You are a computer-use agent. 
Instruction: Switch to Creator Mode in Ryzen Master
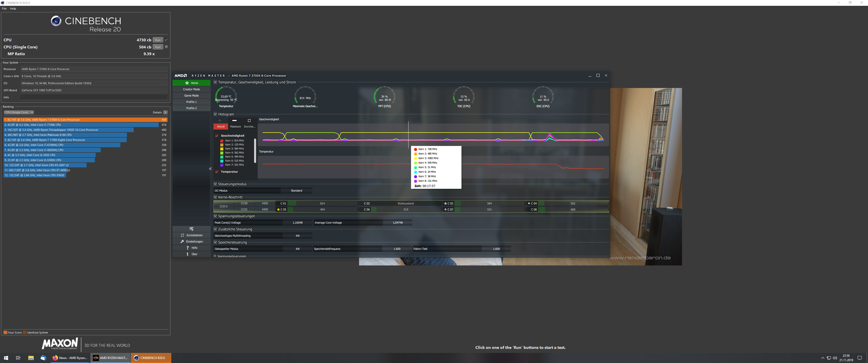(x=192, y=89)
